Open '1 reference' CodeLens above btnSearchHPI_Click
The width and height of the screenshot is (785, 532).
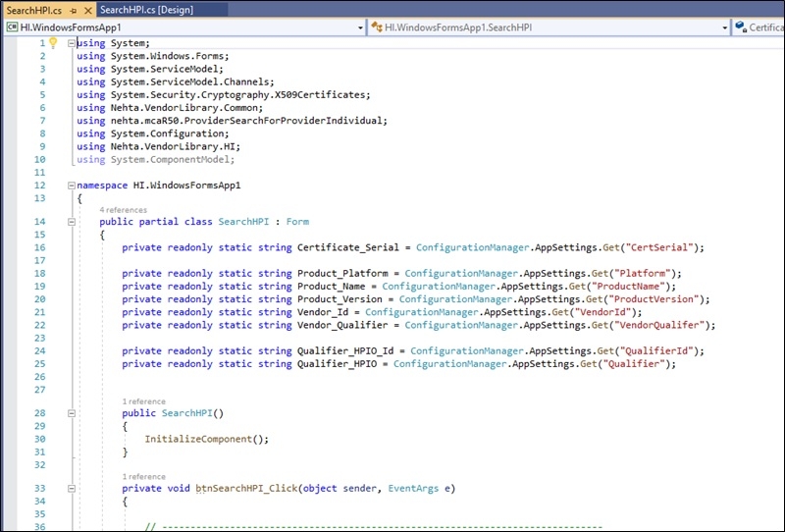click(x=143, y=476)
